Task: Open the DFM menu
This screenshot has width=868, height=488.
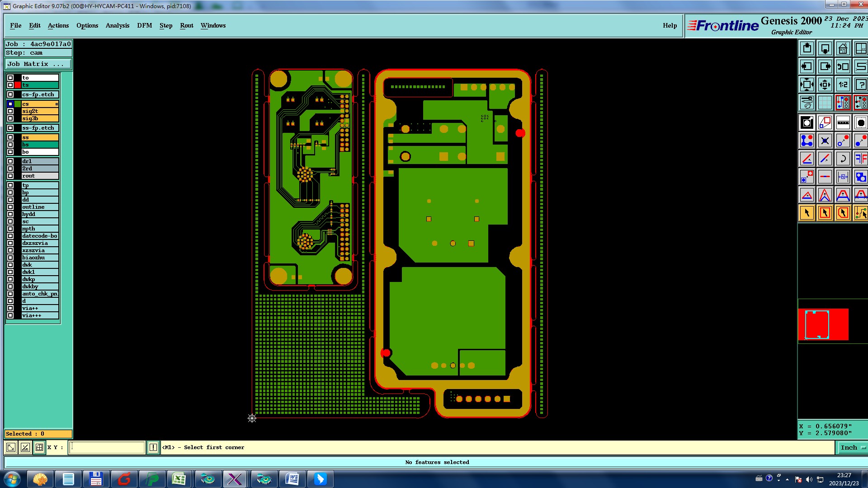Action: pos(144,25)
